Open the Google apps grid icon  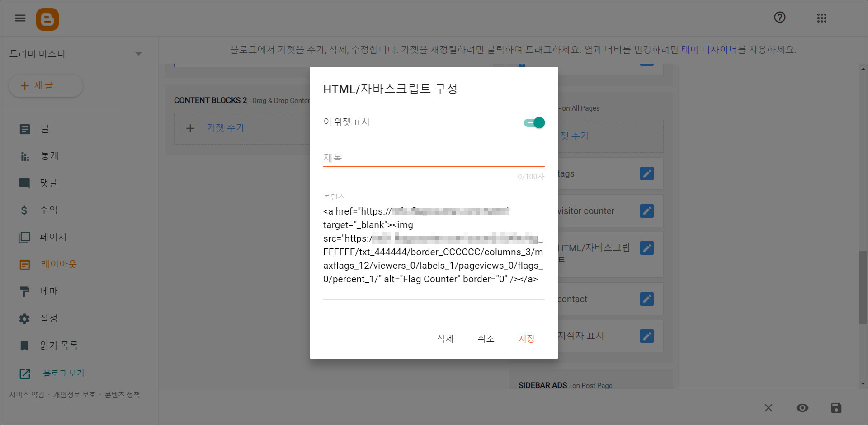tap(822, 18)
